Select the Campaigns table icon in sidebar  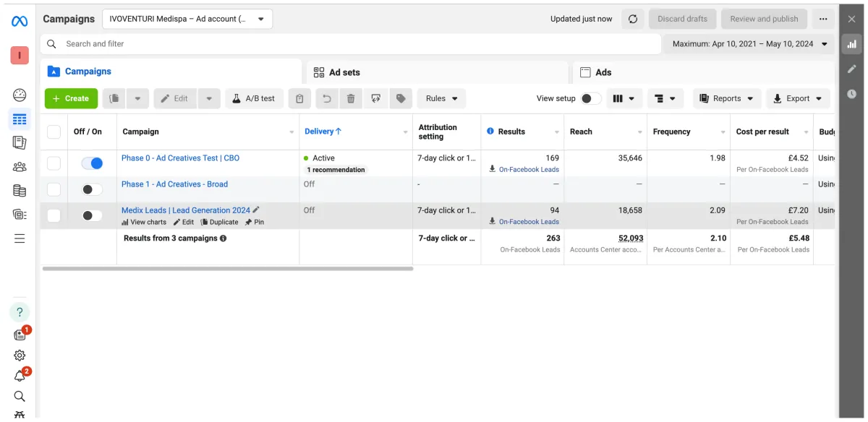tap(20, 119)
